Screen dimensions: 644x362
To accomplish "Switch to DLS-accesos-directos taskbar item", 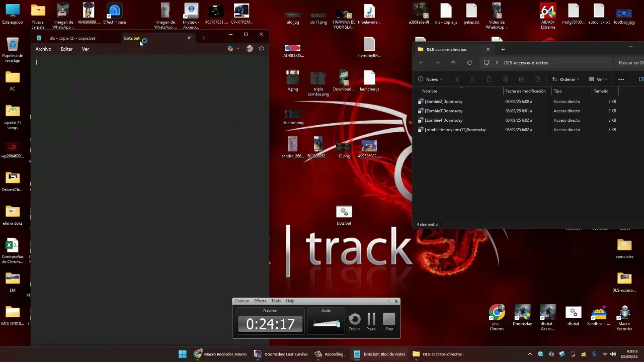I will [x=438, y=354].
